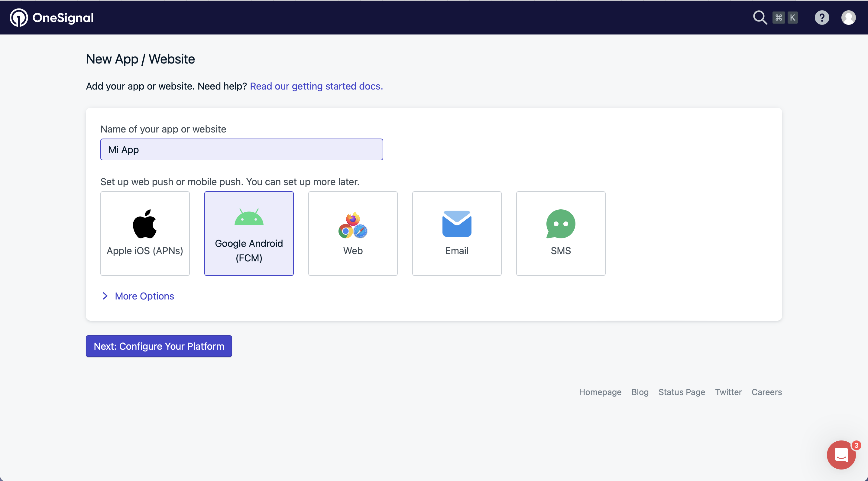Open the getting started docs link
The height and width of the screenshot is (481, 868).
[x=316, y=86]
